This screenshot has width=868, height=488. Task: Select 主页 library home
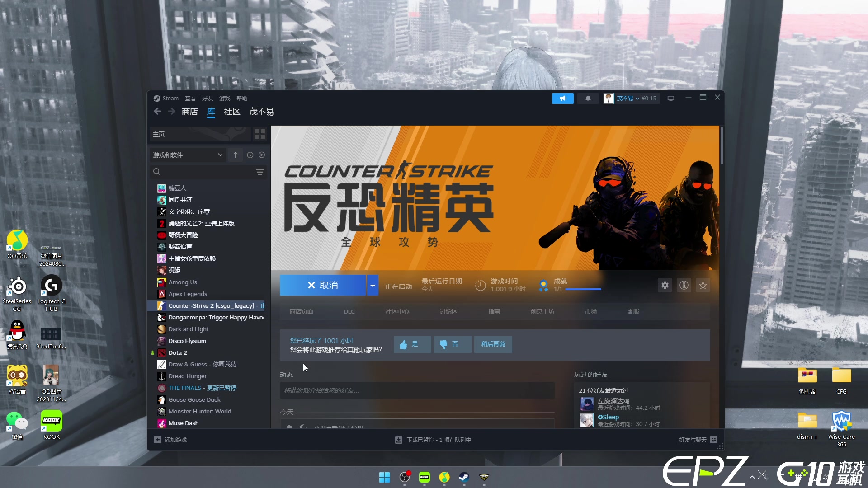[x=200, y=134]
